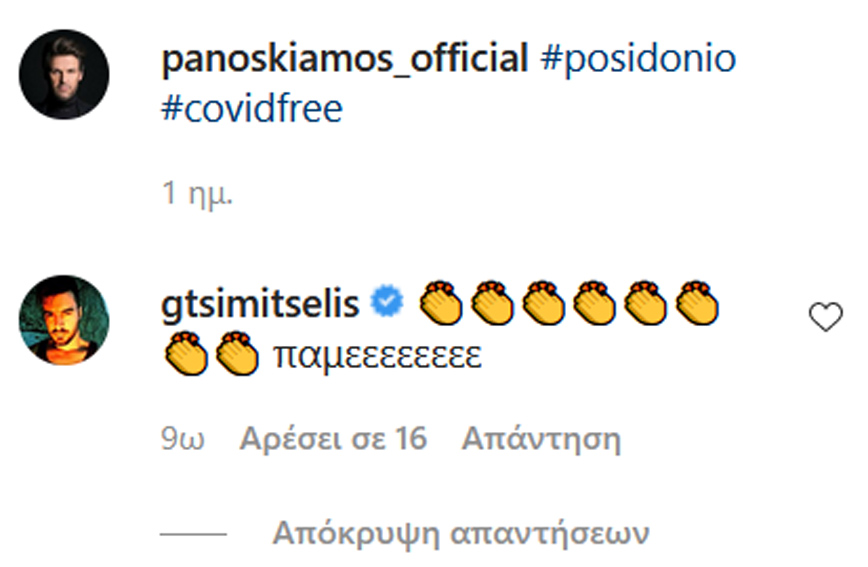Like the gtsimitselis comment with the heart
Viewport: 868px width, 567px height.
825,318
